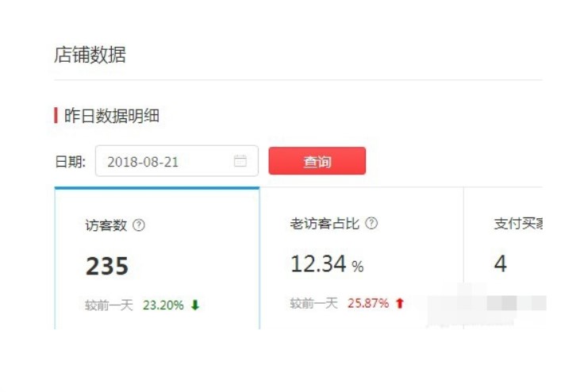Select the 访客数 data tab
Viewport: 580px width, 392px height.
click(157, 258)
